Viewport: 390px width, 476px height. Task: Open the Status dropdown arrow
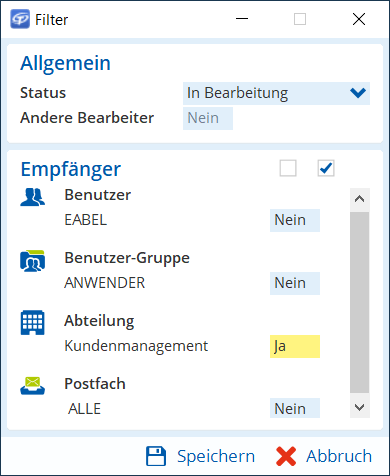pyautogui.click(x=358, y=93)
